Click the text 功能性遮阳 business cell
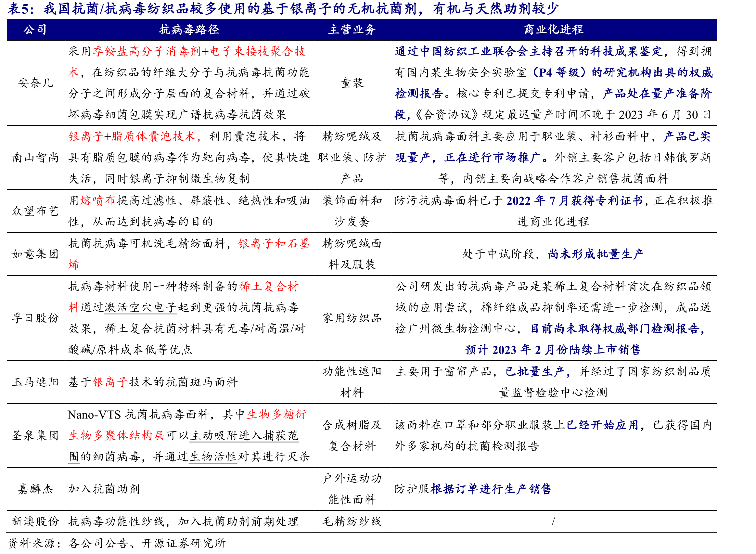This screenshot has width=756, height=554. pos(352,371)
